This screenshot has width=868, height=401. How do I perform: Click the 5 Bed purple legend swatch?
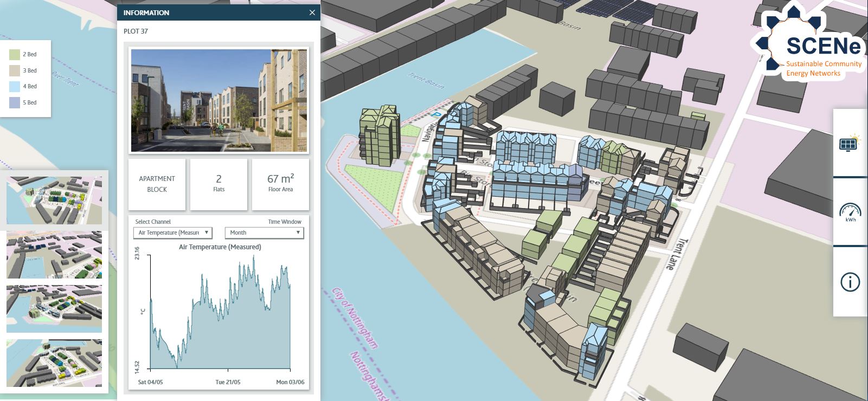coord(14,102)
